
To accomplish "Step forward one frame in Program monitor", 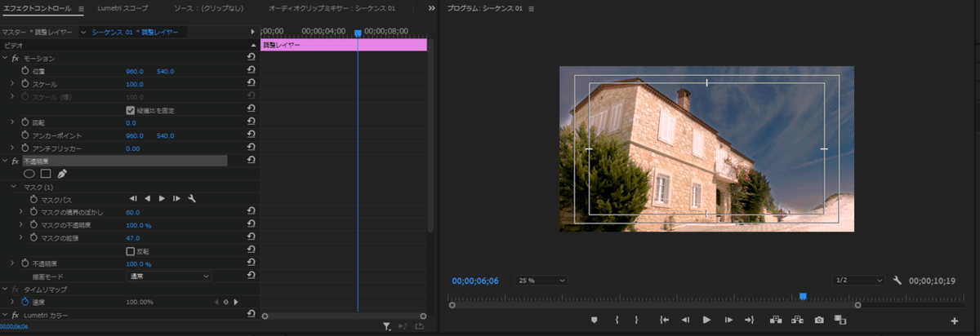I will 728,321.
